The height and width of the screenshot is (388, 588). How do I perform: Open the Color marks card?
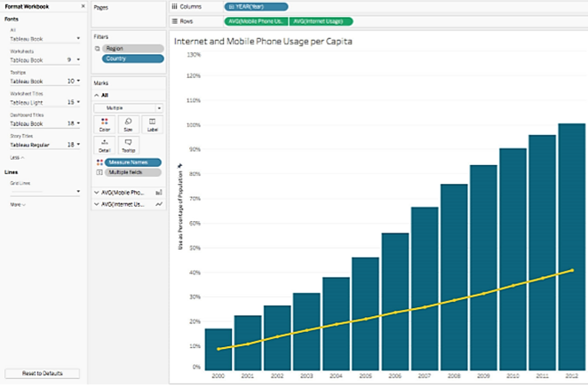[x=105, y=125]
